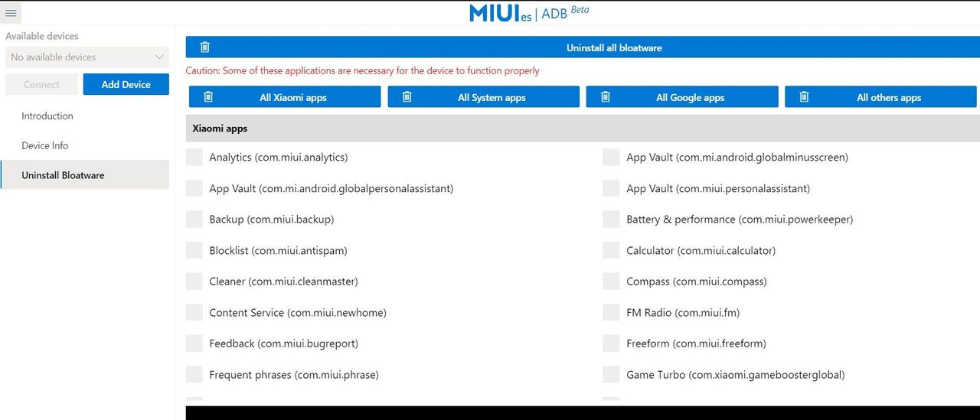The image size is (980, 420).
Task: Click trash icon in All Google apps button
Action: pyautogui.click(x=606, y=97)
